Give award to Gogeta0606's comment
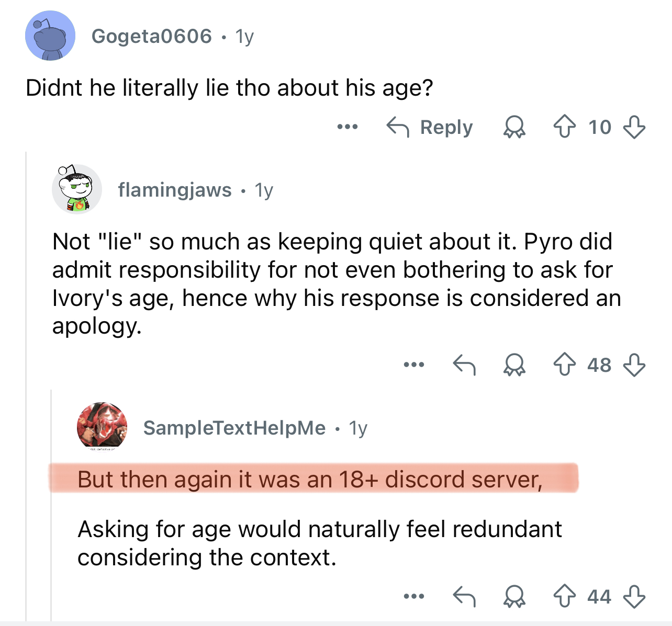The height and width of the screenshot is (626, 672). (x=514, y=127)
